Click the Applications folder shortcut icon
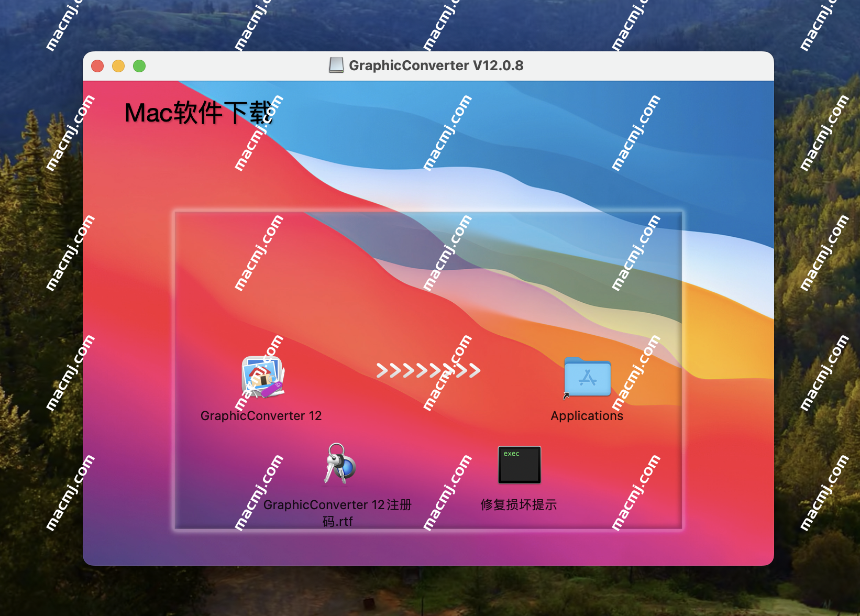This screenshot has height=616, width=860. pos(587,378)
